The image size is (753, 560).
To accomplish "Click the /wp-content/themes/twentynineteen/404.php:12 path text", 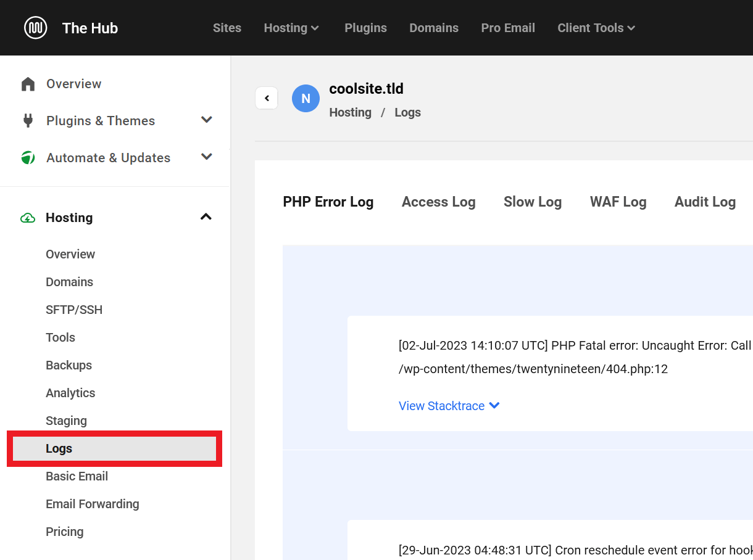I will pos(533,369).
